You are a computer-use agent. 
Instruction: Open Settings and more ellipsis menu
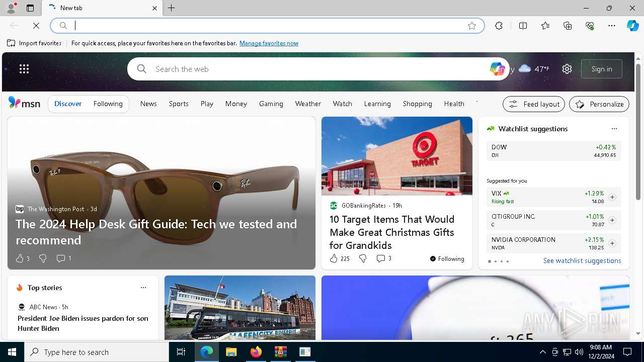pyautogui.click(x=612, y=26)
